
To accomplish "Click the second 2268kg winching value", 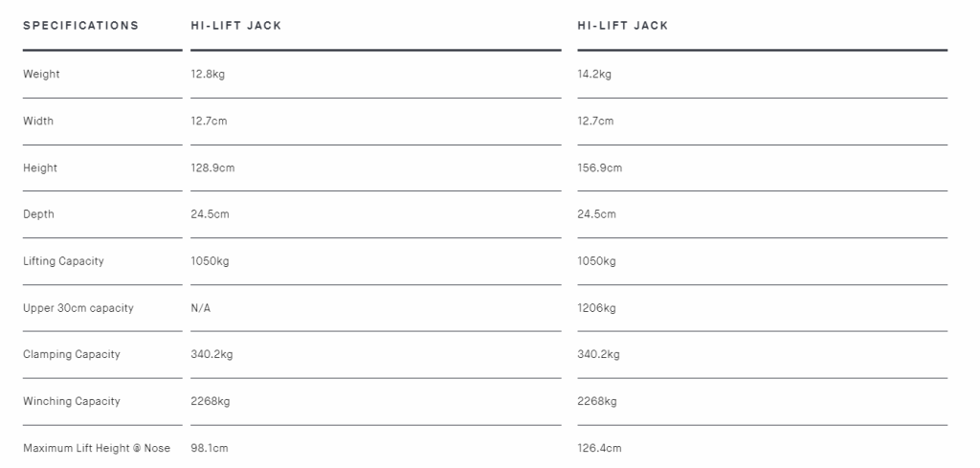I will click(x=597, y=401).
